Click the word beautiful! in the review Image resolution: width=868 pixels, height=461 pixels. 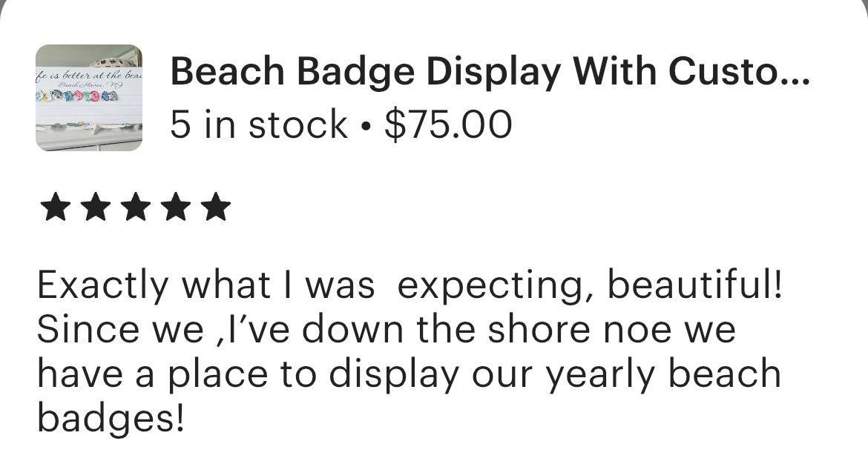[x=695, y=284]
